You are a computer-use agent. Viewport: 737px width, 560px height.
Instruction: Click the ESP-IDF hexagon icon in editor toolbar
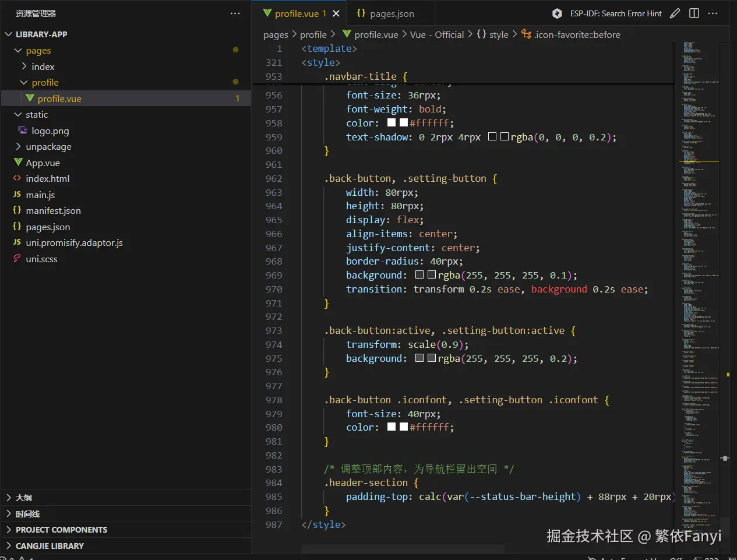(557, 13)
